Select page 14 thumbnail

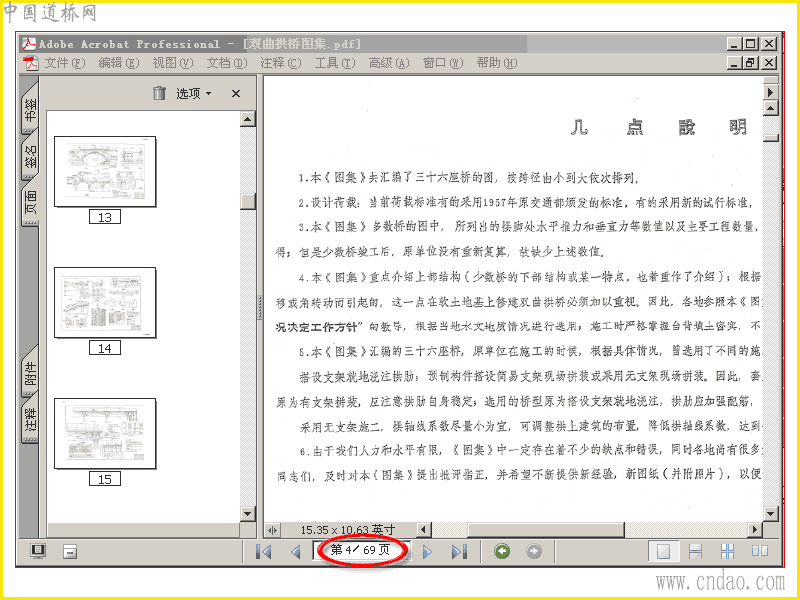pos(105,303)
